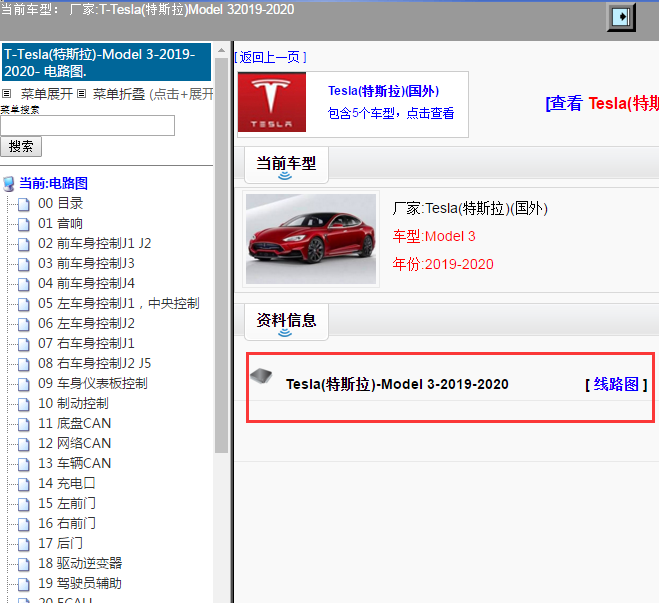Click the exit door icon in title bar
Image resolution: width=659 pixels, height=603 pixels.
point(622,17)
